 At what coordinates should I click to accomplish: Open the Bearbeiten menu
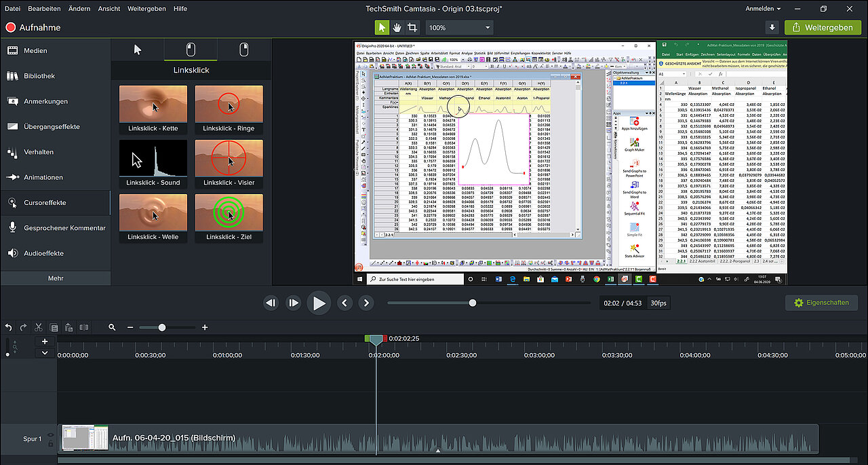pyautogui.click(x=44, y=8)
